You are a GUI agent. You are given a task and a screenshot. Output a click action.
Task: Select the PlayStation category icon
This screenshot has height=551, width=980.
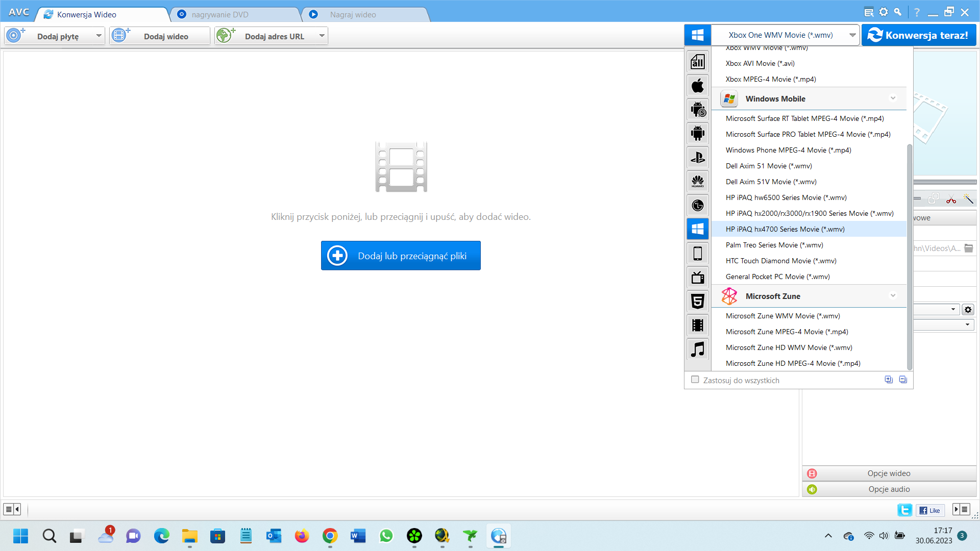click(x=698, y=157)
